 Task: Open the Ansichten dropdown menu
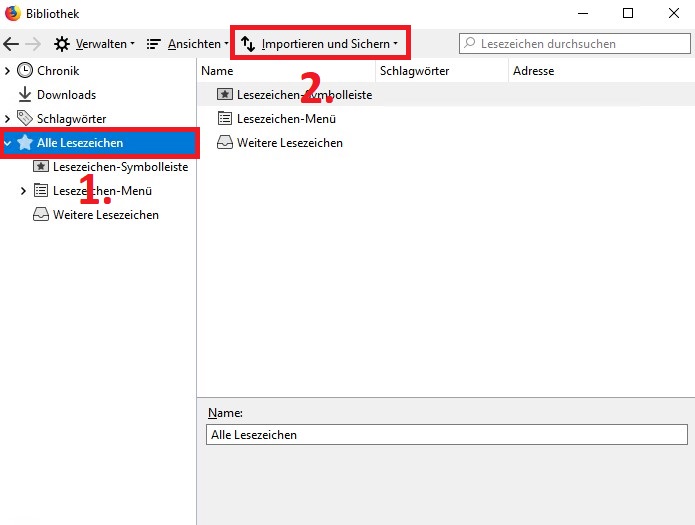coord(188,44)
